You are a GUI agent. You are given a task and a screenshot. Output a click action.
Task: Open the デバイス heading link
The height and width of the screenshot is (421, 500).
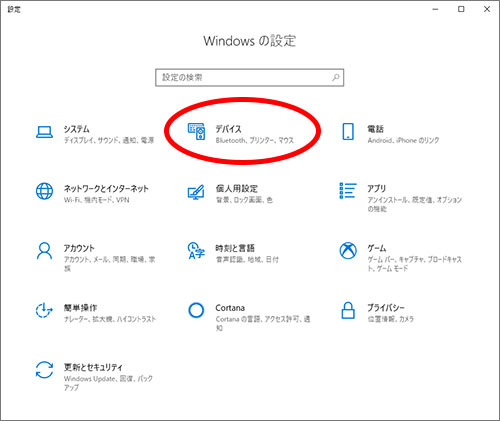(228, 129)
